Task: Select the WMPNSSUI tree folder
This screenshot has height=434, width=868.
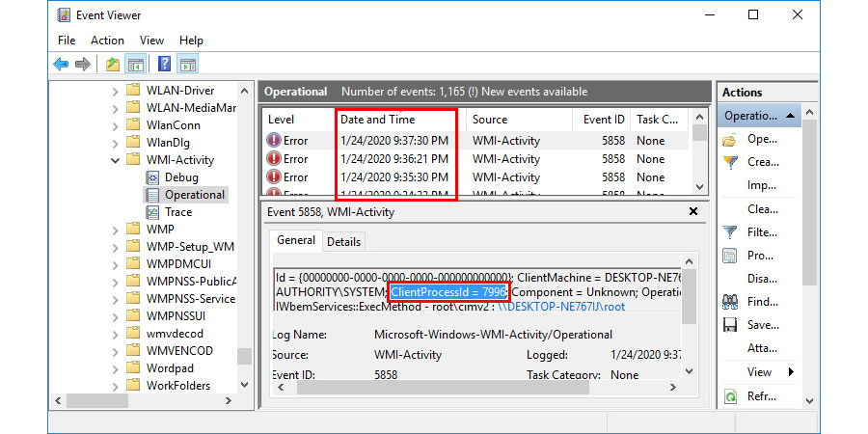Action: (178, 316)
